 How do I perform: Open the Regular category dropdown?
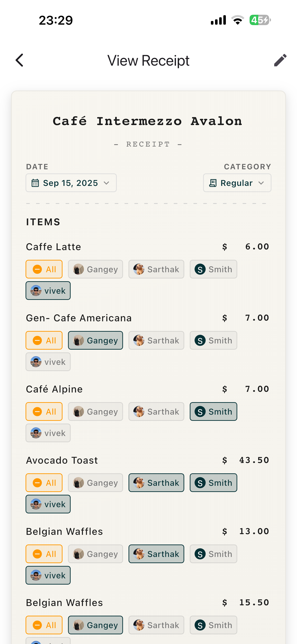[237, 183]
